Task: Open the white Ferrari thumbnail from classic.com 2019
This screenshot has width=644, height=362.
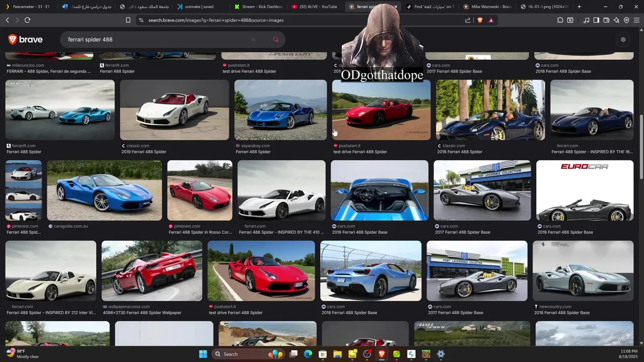Action: click(175, 110)
